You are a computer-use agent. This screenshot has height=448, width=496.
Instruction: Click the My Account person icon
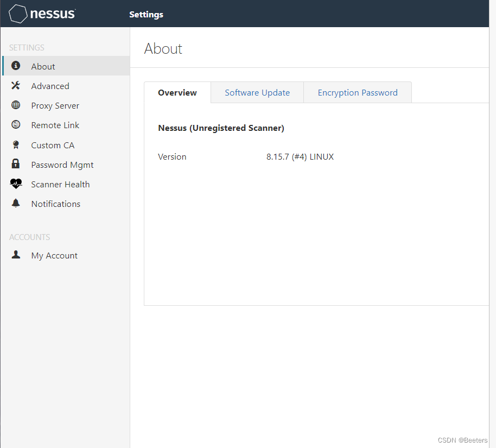16,255
